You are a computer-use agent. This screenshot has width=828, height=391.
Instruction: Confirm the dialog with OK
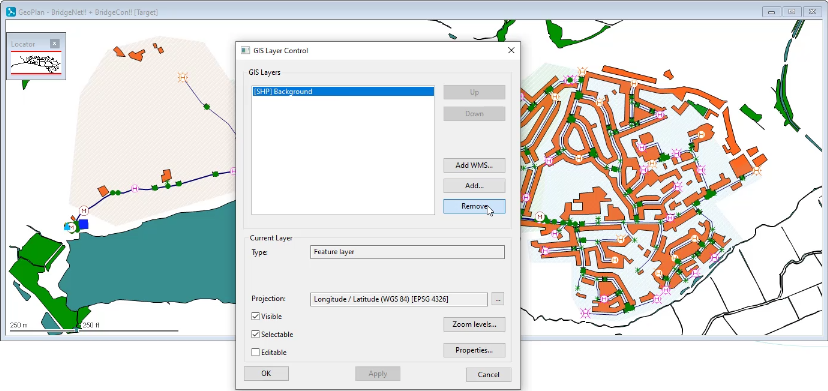pos(266,374)
